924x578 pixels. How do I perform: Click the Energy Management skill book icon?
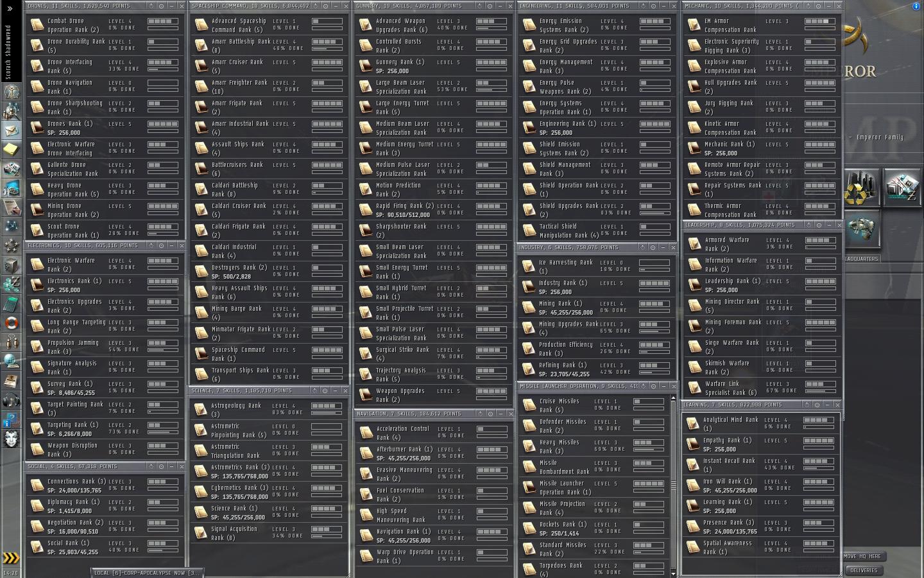(529, 66)
